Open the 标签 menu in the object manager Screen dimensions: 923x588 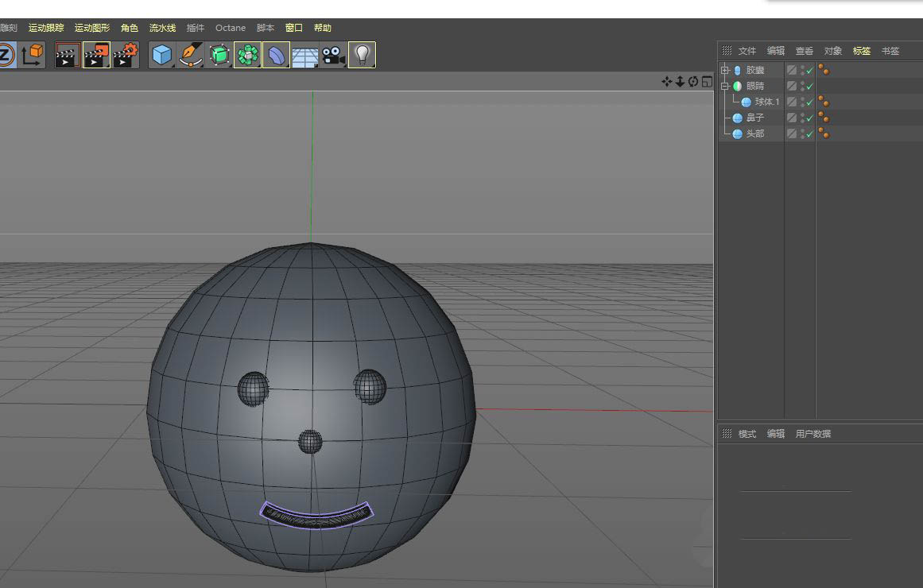[x=861, y=51]
